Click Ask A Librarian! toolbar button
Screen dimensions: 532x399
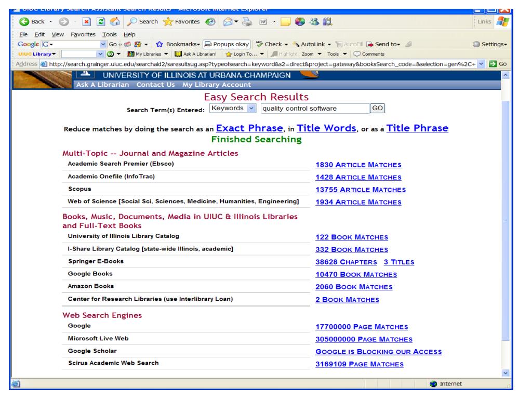(195, 54)
